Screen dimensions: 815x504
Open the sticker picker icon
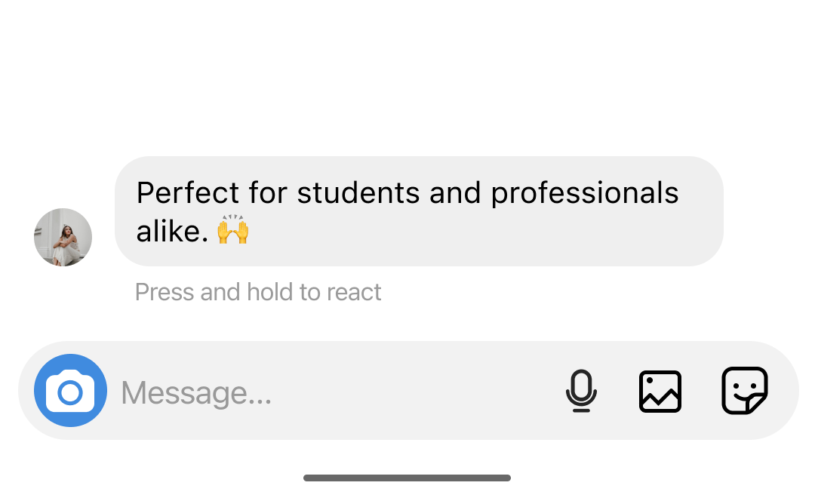745,391
